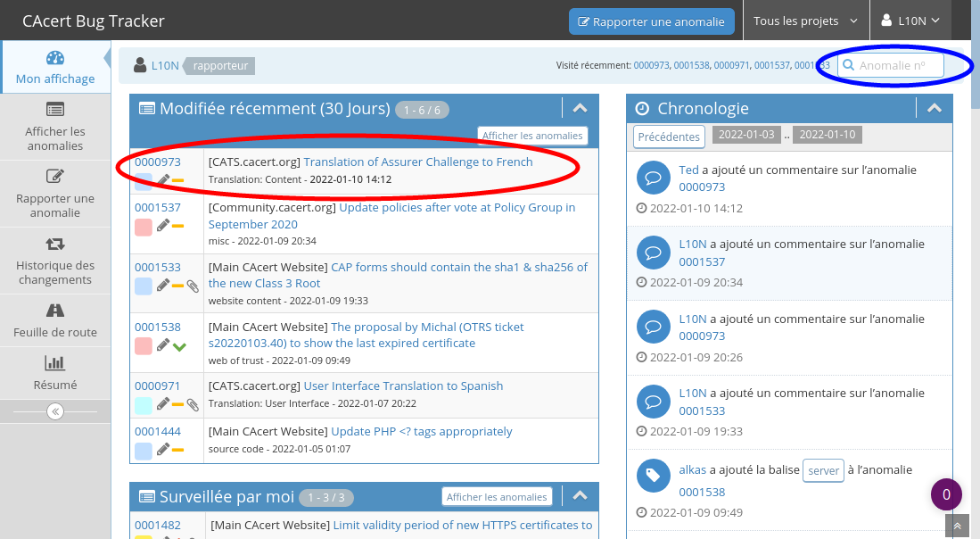Click pencil edit icon for issue 0001444

[163, 450]
